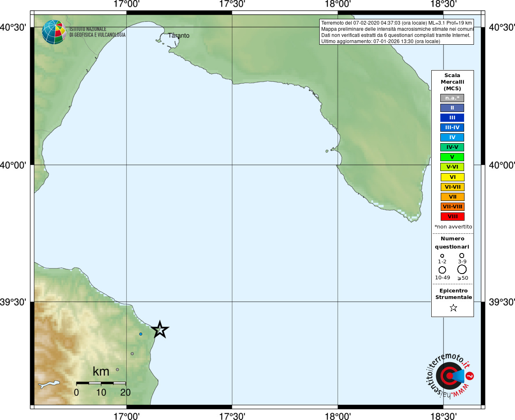Select the light blue IV intensity swatch

tap(452, 137)
